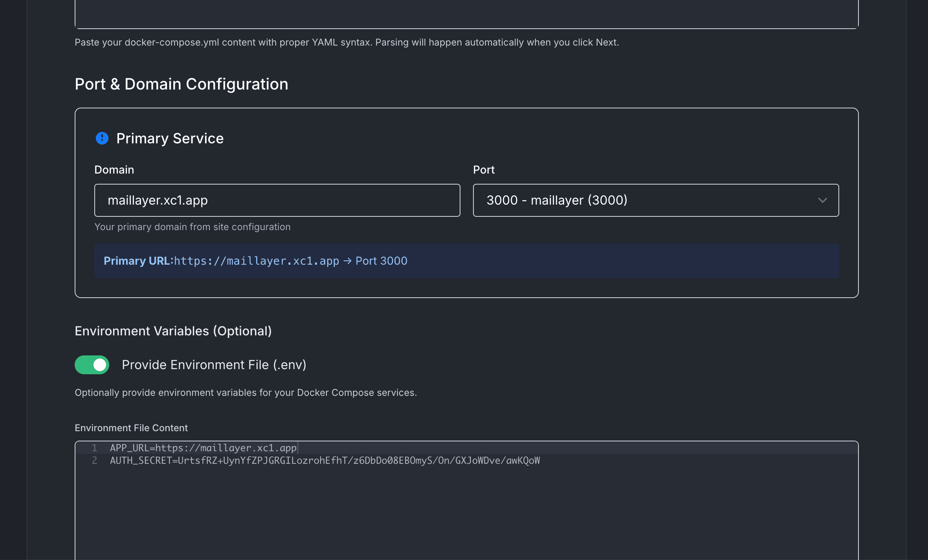Screen dimensions: 928x560
Task: Click the Primary URL https://maillayer.xc1.app link text
Action: click(x=257, y=261)
